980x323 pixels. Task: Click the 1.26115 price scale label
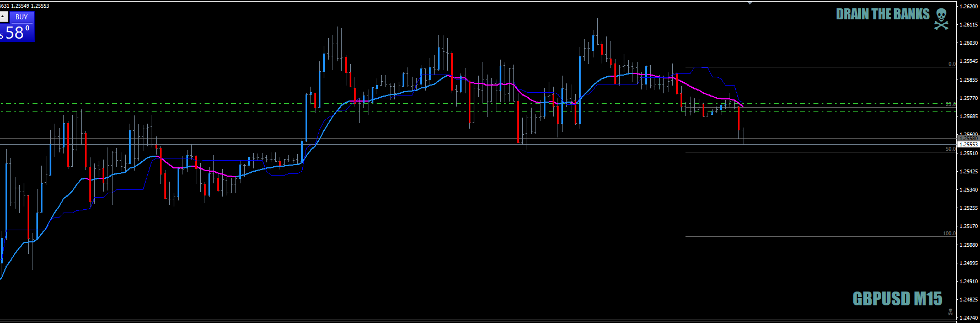(969, 25)
